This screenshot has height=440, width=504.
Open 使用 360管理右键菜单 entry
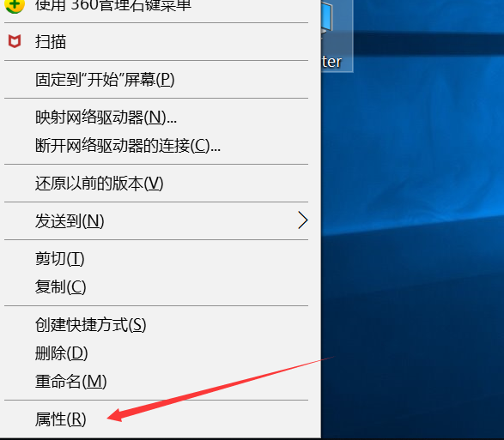pos(156,6)
